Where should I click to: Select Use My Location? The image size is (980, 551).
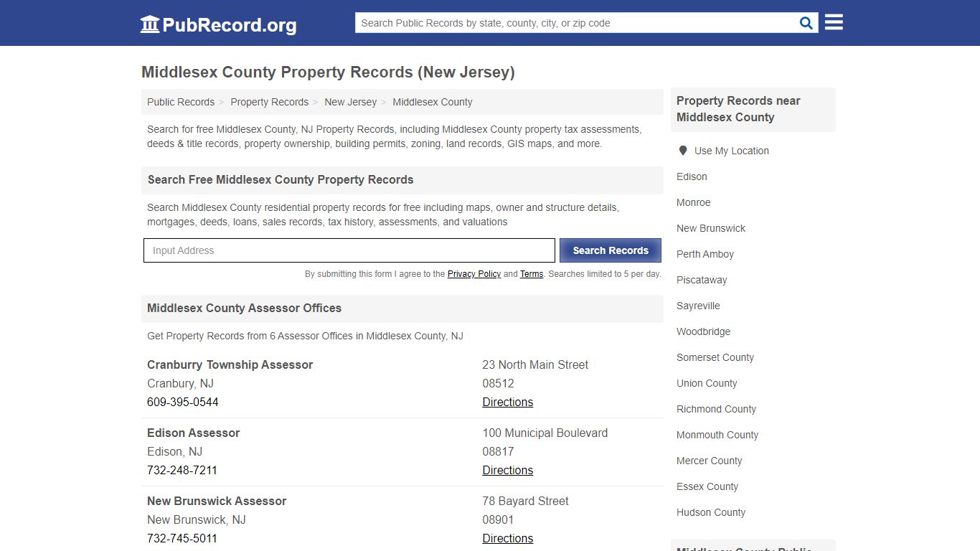pos(731,151)
